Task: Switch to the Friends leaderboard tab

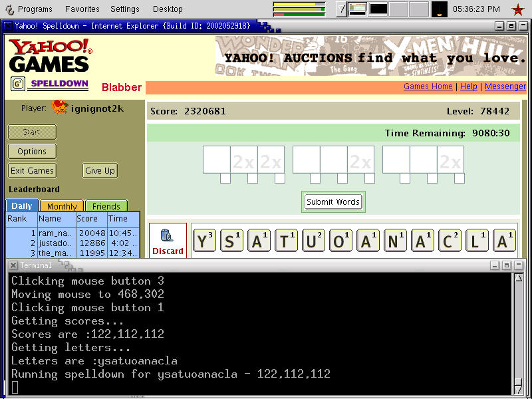Action: click(x=106, y=206)
